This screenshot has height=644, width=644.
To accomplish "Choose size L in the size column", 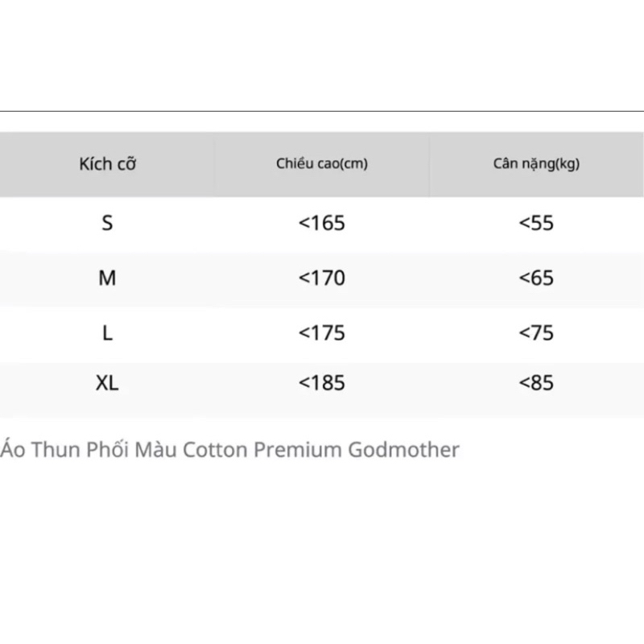I will [107, 333].
